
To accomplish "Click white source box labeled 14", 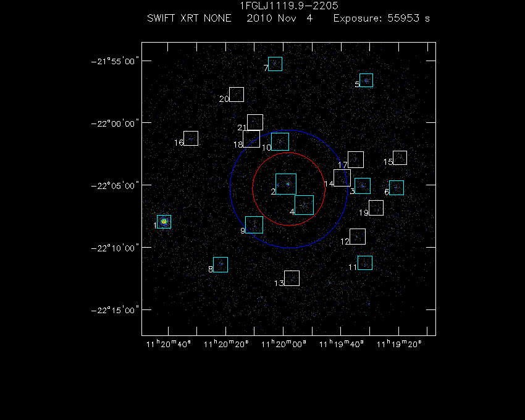I will pyautogui.click(x=342, y=178).
